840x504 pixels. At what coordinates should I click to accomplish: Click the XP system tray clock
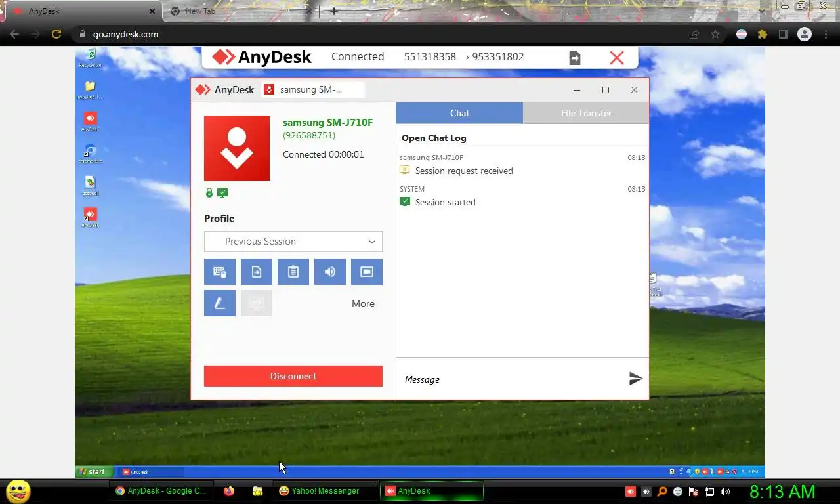tap(750, 471)
